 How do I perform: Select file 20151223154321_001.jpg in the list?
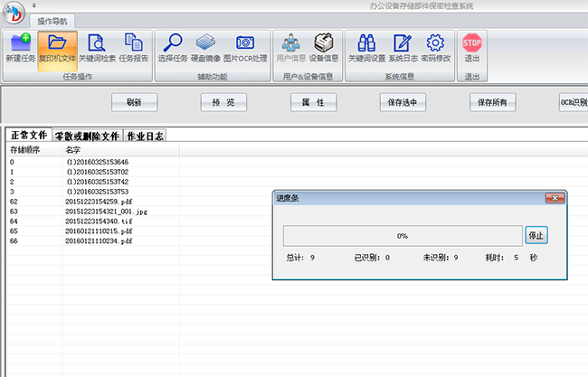pyautogui.click(x=105, y=211)
